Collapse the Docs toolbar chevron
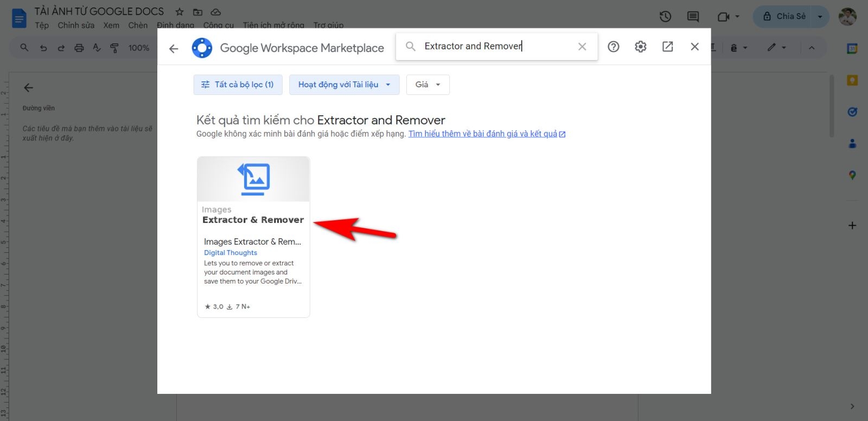 tap(812, 48)
